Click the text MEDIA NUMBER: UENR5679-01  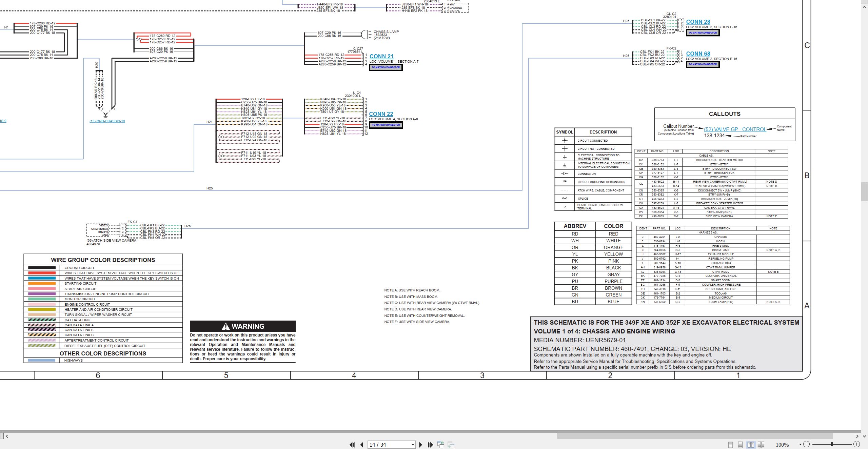tap(580, 340)
